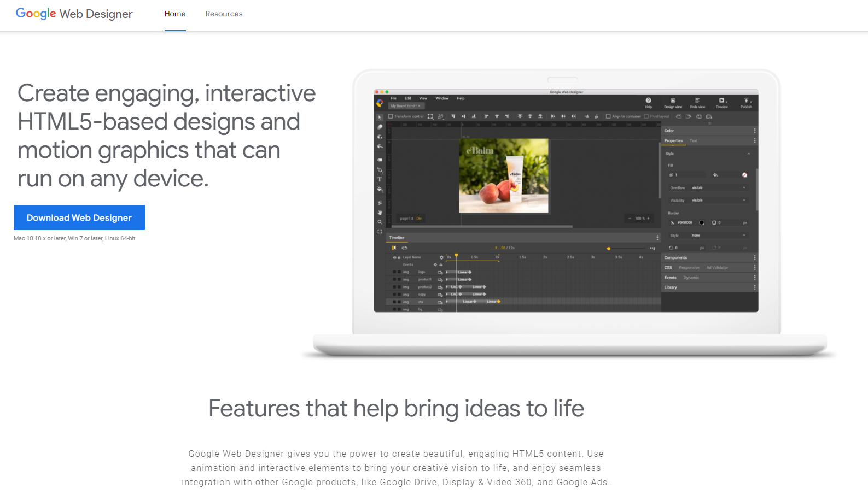Click the eye icon in Timeline header
Image resolution: width=868 pixels, height=500 pixels.
[x=394, y=257]
